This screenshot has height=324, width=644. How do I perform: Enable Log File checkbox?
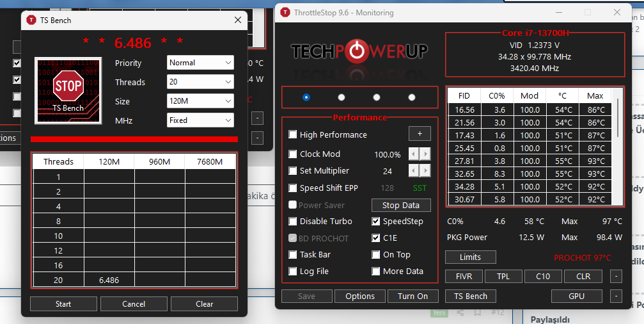click(x=292, y=271)
